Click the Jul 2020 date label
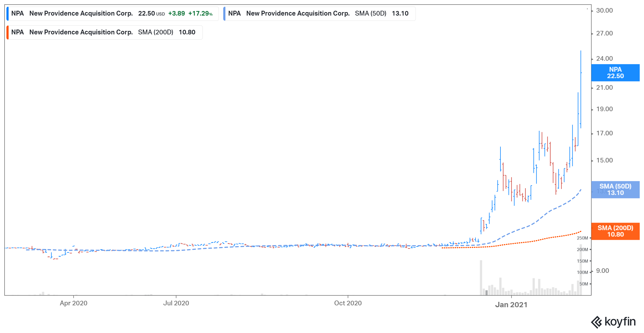Image resolution: width=644 pixels, height=333 pixels. [x=176, y=303]
